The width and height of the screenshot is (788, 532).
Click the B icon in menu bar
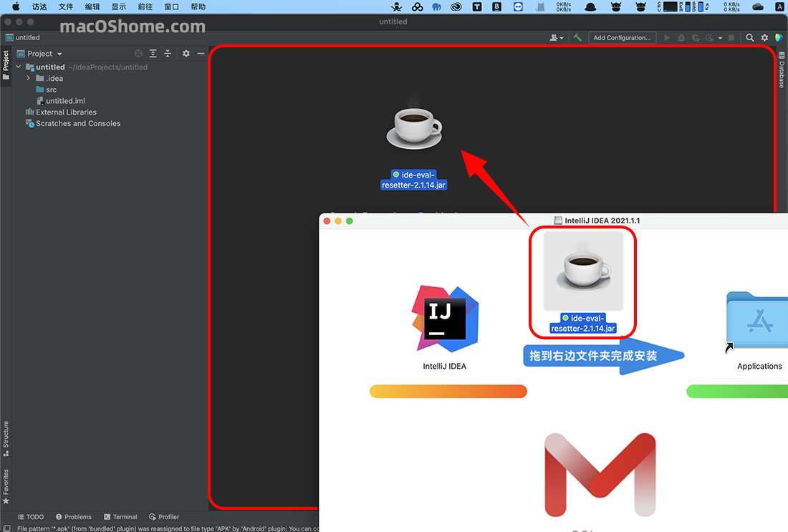497,7
